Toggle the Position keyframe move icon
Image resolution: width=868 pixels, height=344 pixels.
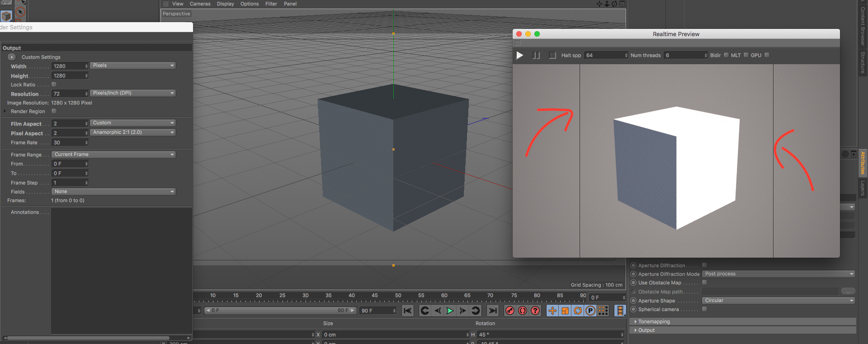(x=552, y=311)
